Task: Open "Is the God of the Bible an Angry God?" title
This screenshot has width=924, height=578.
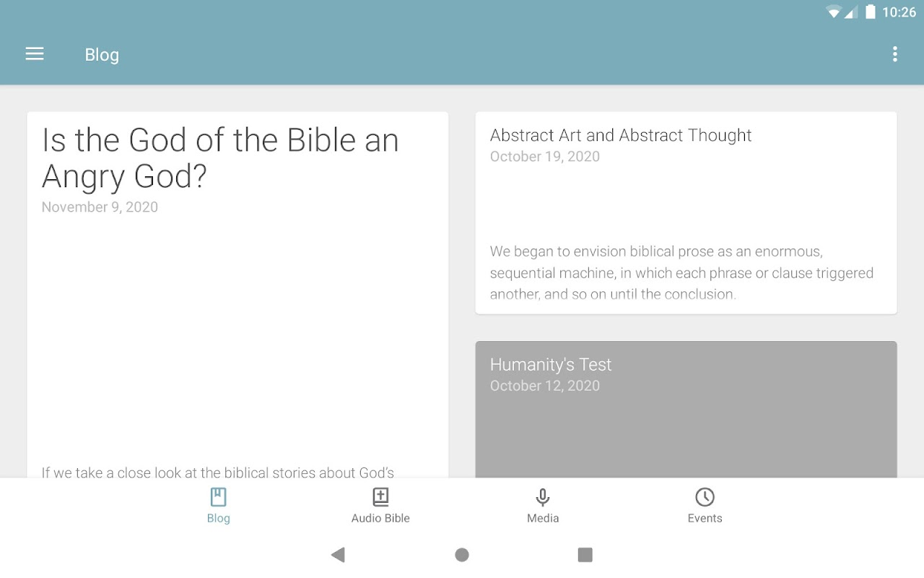Action: (x=220, y=158)
